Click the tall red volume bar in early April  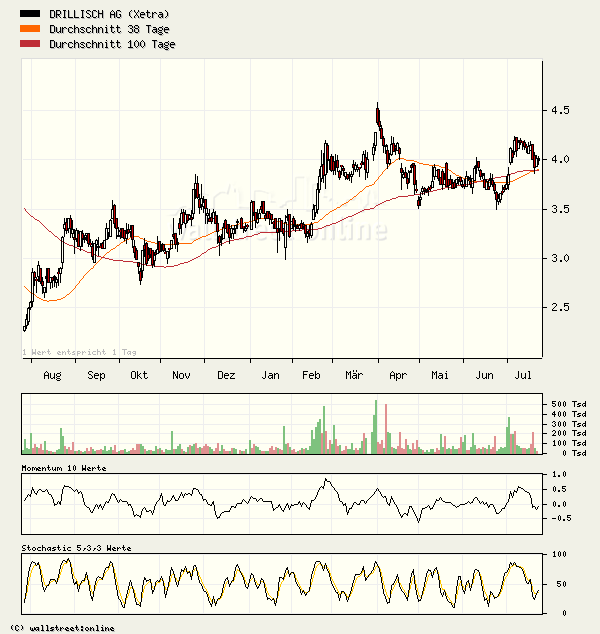(386, 429)
